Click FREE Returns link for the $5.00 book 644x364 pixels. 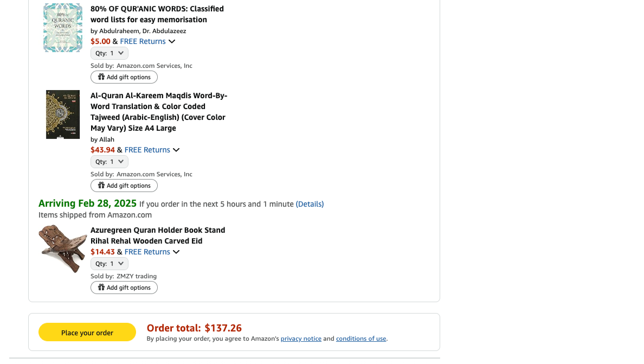coord(143,41)
